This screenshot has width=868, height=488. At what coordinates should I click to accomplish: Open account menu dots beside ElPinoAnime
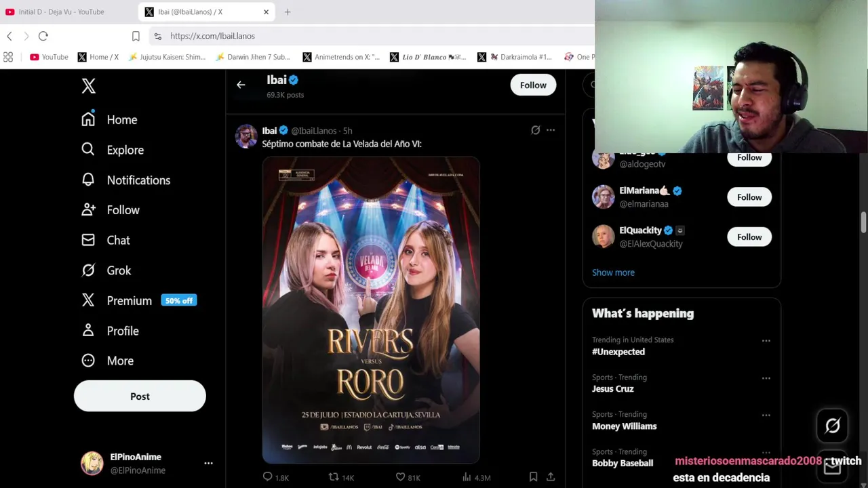(208, 464)
